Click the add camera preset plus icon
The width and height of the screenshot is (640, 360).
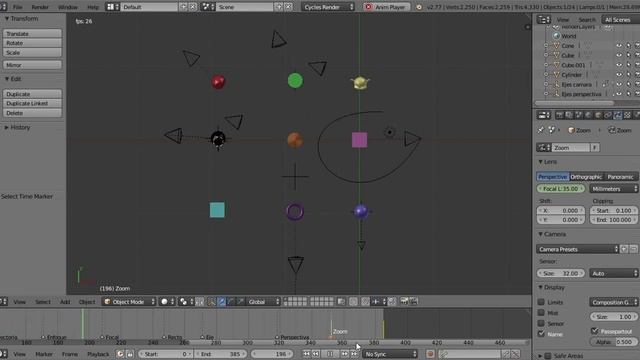point(624,249)
